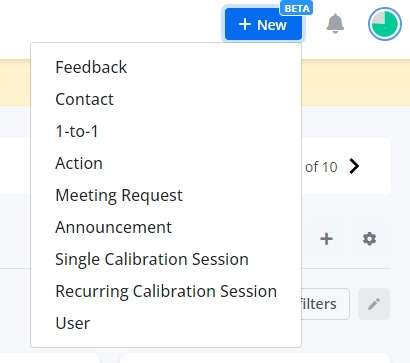Click the plus add icon beside gear
The width and height of the screenshot is (410, 363).
point(326,239)
